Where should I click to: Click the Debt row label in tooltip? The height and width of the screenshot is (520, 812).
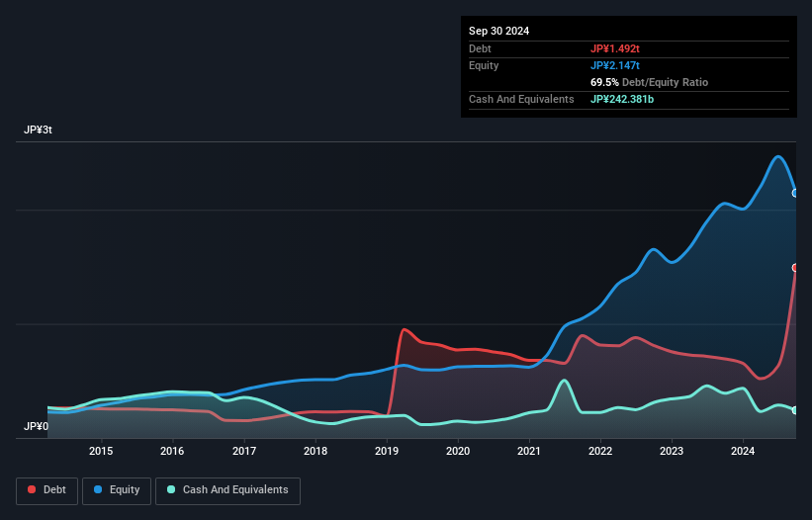tap(480, 48)
